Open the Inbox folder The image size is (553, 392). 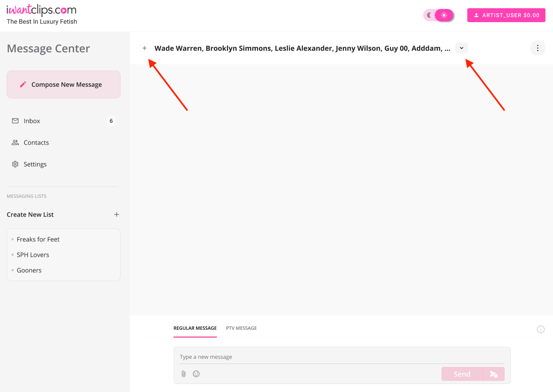pos(63,121)
